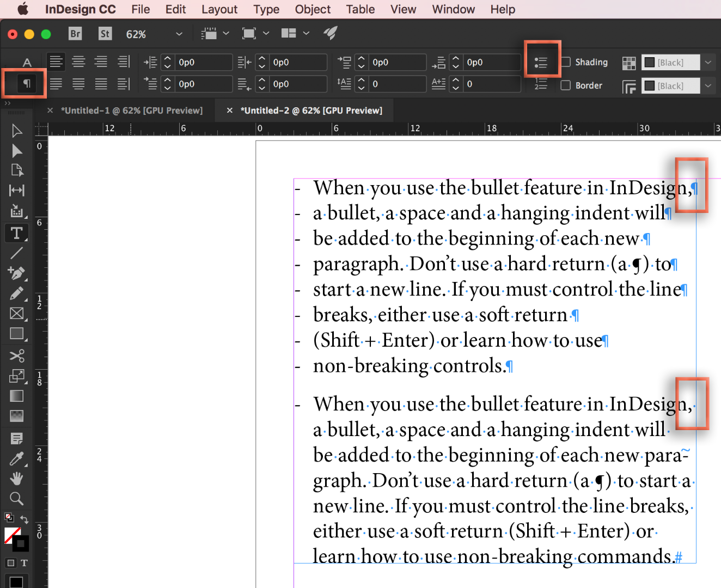Viewport: 721px width, 588px height.
Task: Open Adobe Stock with St icon
Action: tap(105, 34)
